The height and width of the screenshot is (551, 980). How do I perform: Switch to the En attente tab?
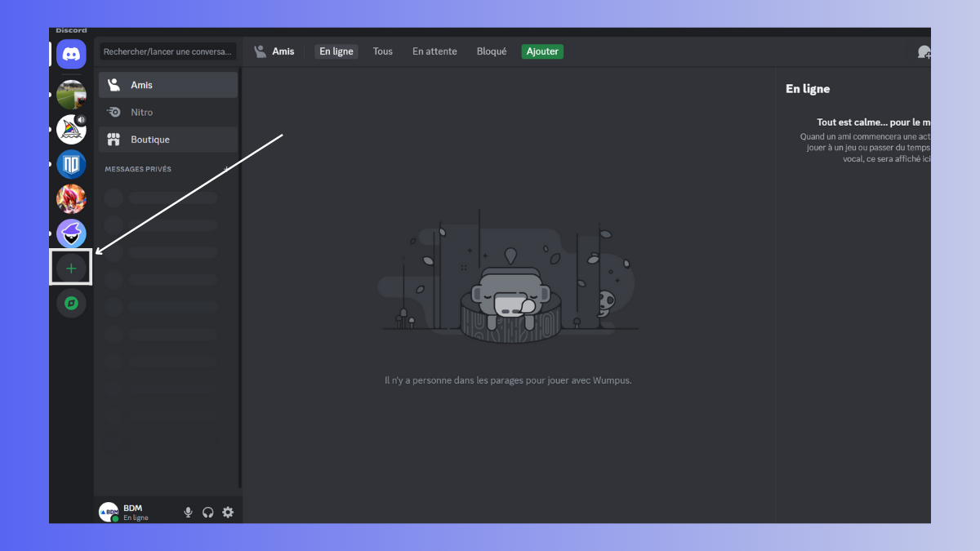(434, 51)
